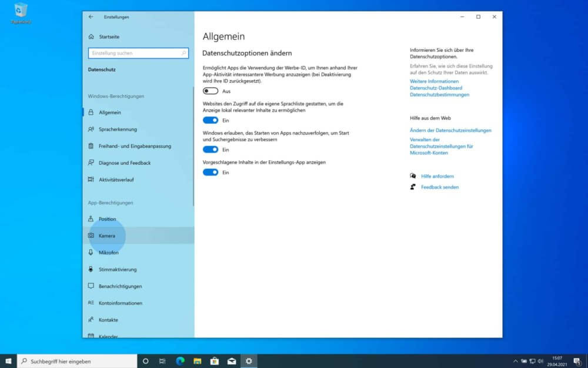This screenshot has height=368, width=588.
Task: Enable the Werbe-ID privacy toggle
Action: tap(210, 91)
